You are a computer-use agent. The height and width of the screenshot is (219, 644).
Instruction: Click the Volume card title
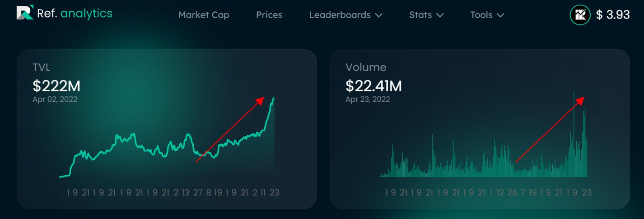(366, 67)
